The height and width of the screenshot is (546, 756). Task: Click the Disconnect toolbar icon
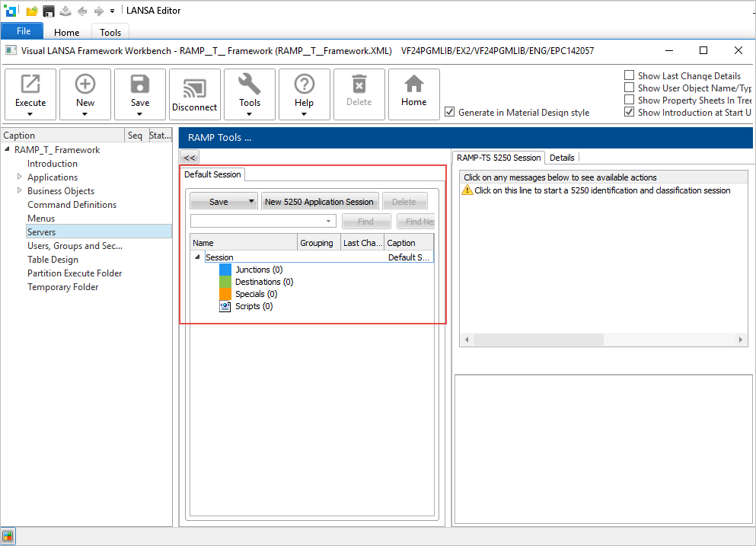[x=195, y=86]
